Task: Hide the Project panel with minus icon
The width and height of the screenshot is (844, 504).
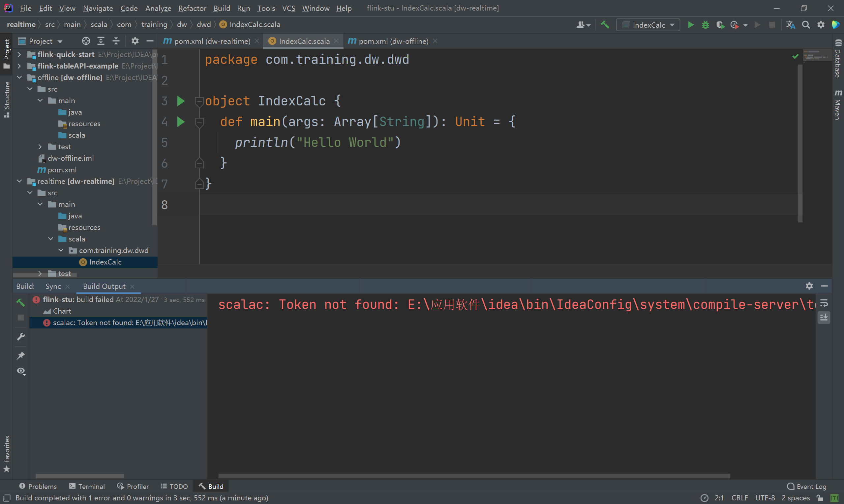Action: (150, 41)
